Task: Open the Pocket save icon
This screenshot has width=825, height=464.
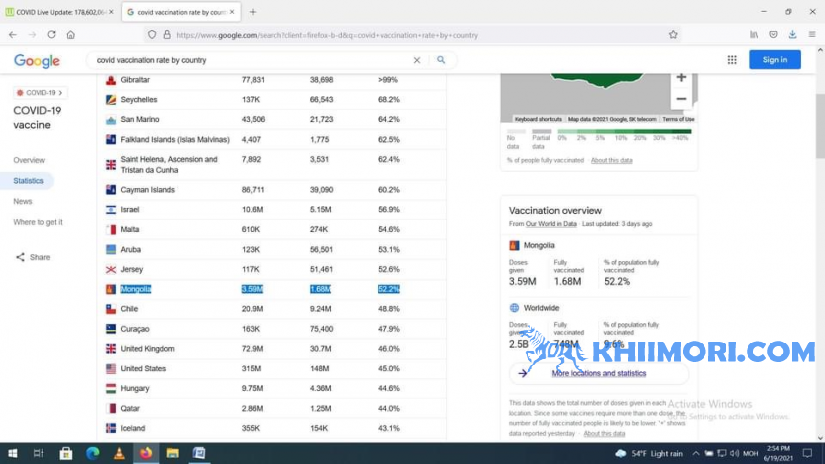Action: (x=773, y=35)
